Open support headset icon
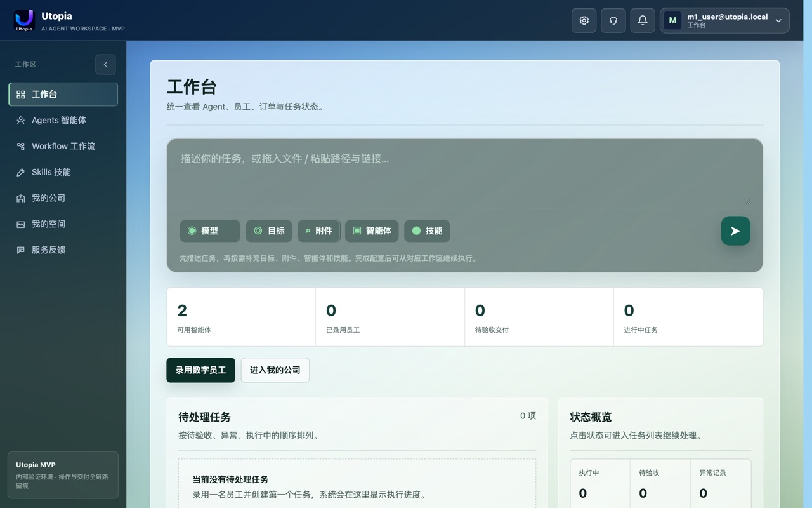The height and width of the screenshot is (508, 812). [613, 20]
